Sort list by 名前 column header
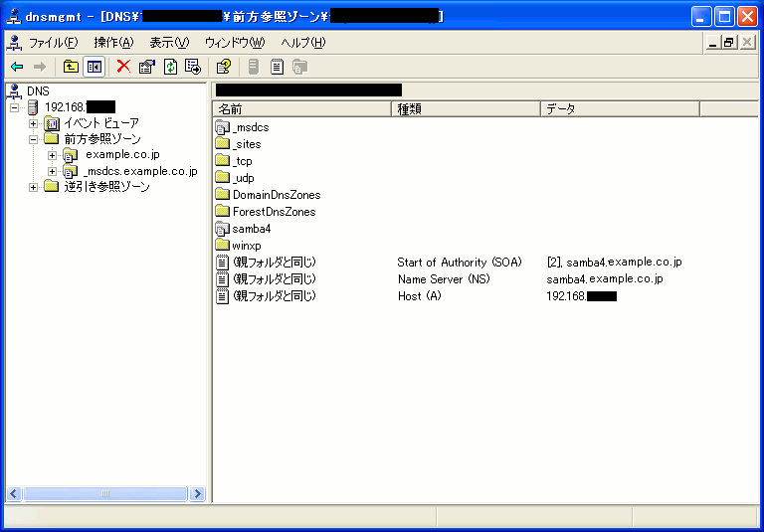 pyautogui.click(x=301, y=109)
